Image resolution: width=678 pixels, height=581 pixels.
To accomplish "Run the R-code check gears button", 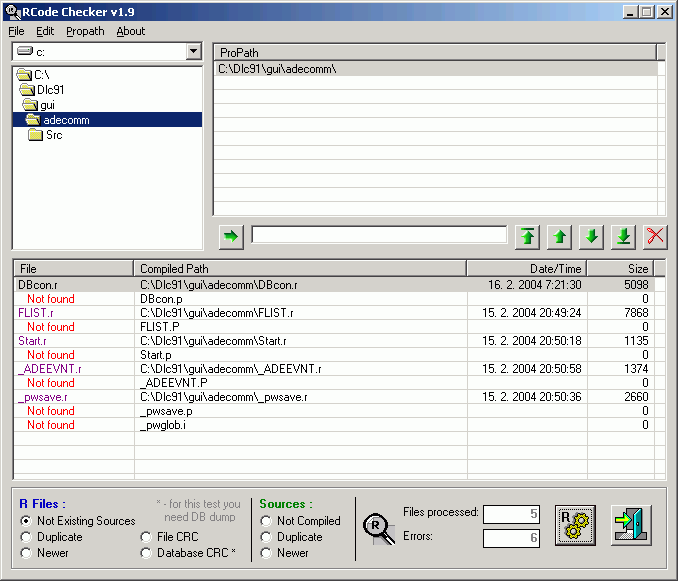I will 575,525.
